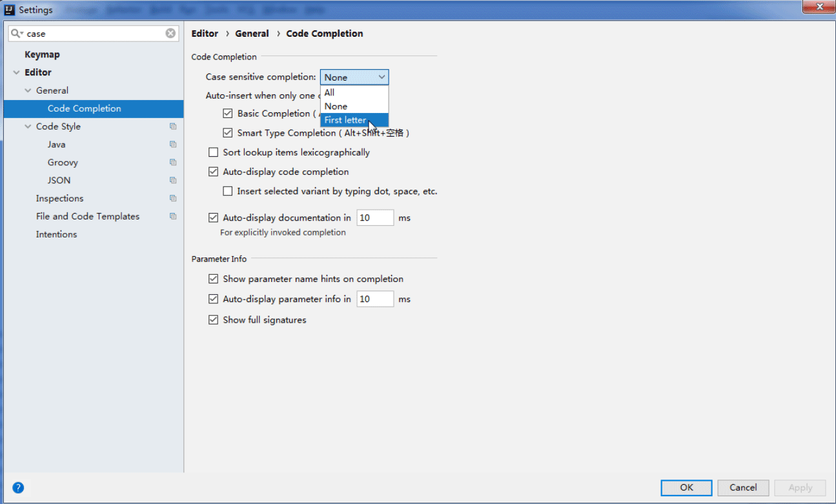
Task: Choose First letter from the dropdown list
Action: 354,120
